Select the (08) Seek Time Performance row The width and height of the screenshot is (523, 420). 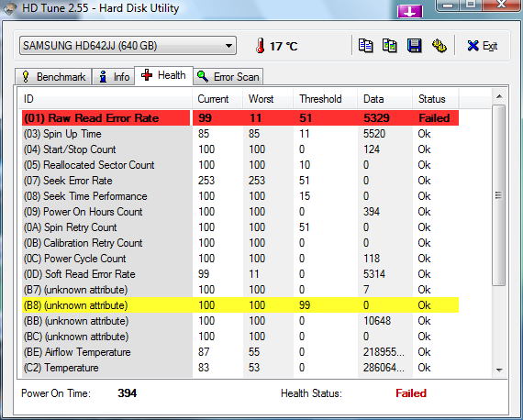[x=240, y=196]
